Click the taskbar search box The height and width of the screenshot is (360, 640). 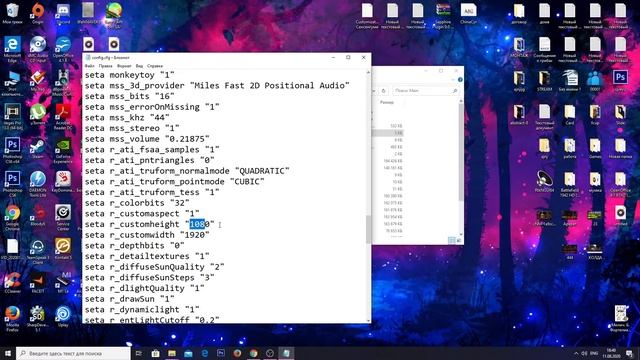73,353
